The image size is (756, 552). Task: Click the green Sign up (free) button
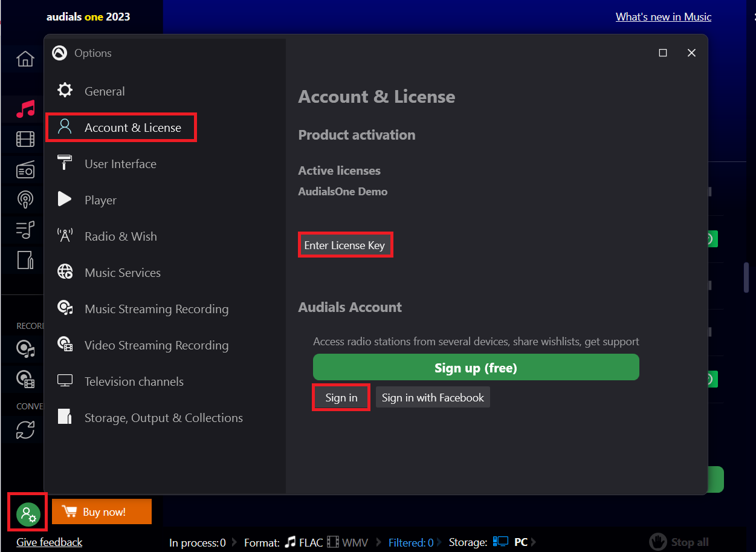pyautogui.click(x=476, y=368)
